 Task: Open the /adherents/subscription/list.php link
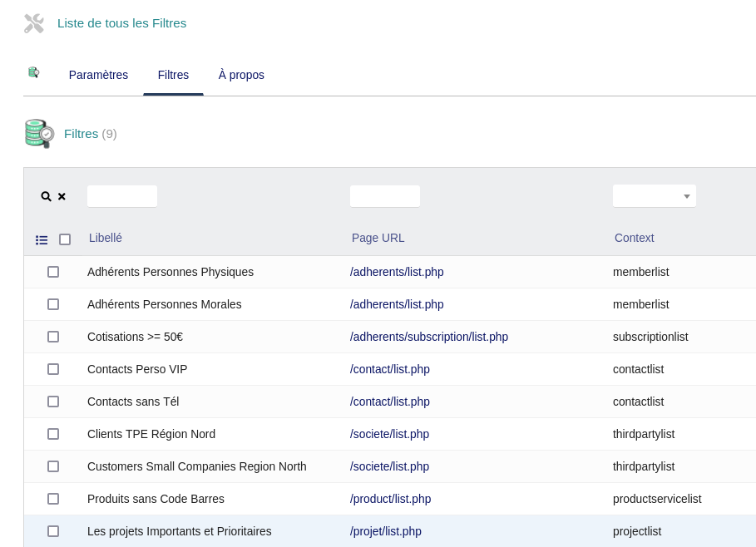tap(428, 337)
